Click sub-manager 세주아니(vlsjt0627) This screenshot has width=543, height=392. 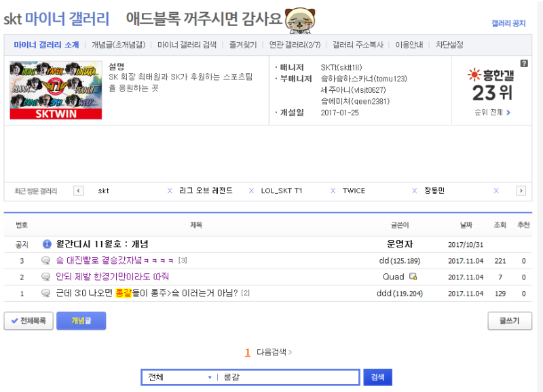353,90
